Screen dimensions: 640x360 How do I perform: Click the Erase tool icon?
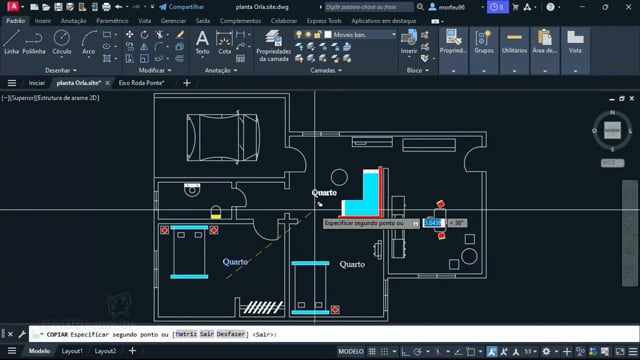click(x=180, y=35)
